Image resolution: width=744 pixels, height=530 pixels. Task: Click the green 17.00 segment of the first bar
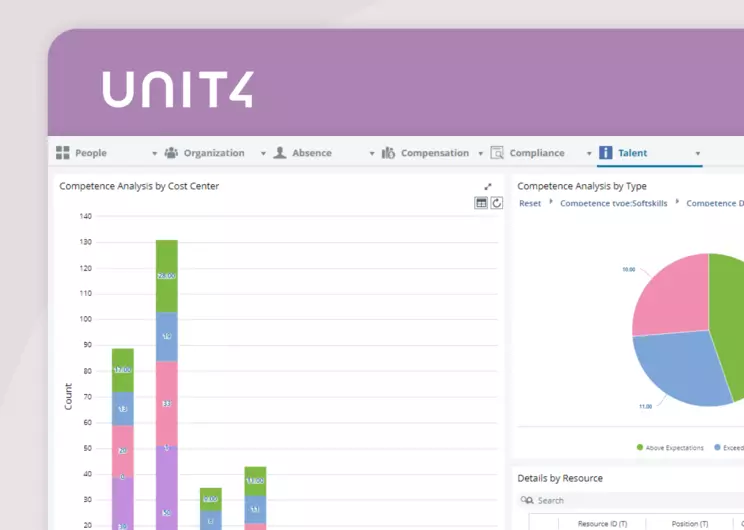pyautogui.click(x=122, y=370)
